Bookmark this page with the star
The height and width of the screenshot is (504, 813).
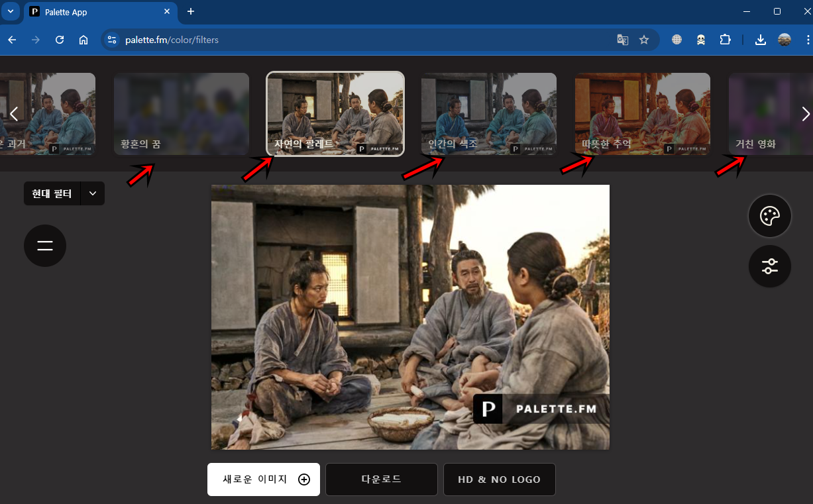[644, 40]
